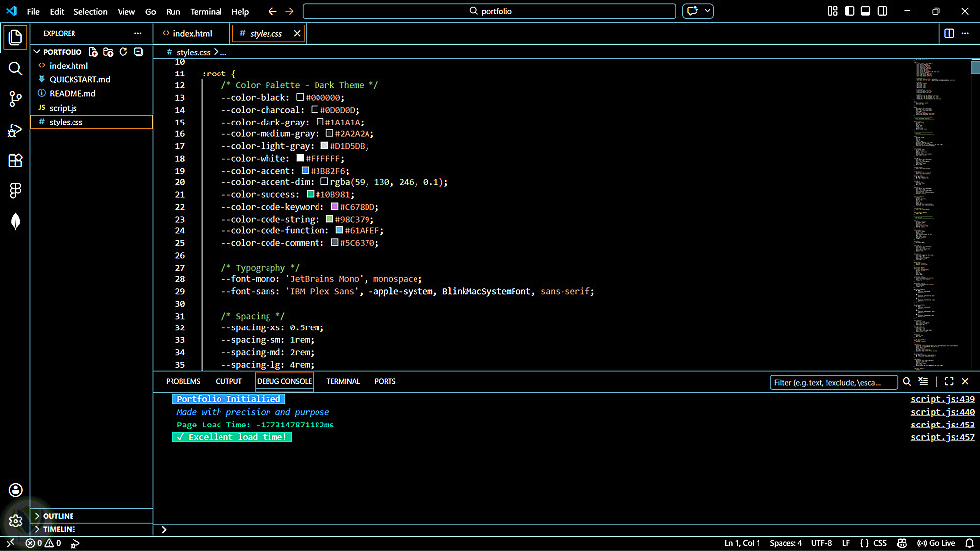Image resolution: width=980 pixels, height=551 pixels.
Task: Toggle the bottom panel visibility
Action: point(864,11)
